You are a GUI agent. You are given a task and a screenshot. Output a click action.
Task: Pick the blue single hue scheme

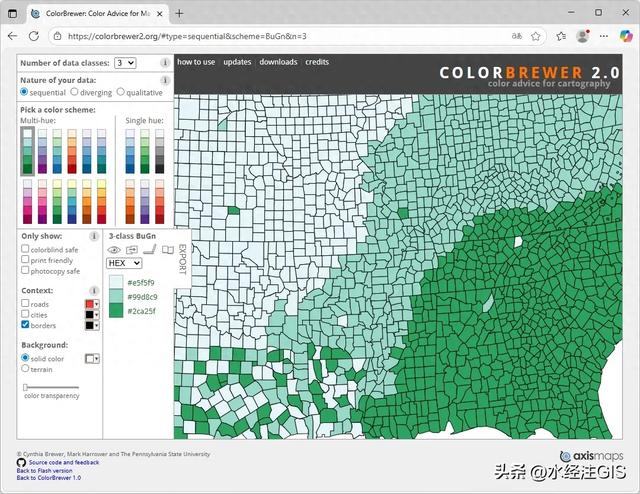(x=130, y=151)
